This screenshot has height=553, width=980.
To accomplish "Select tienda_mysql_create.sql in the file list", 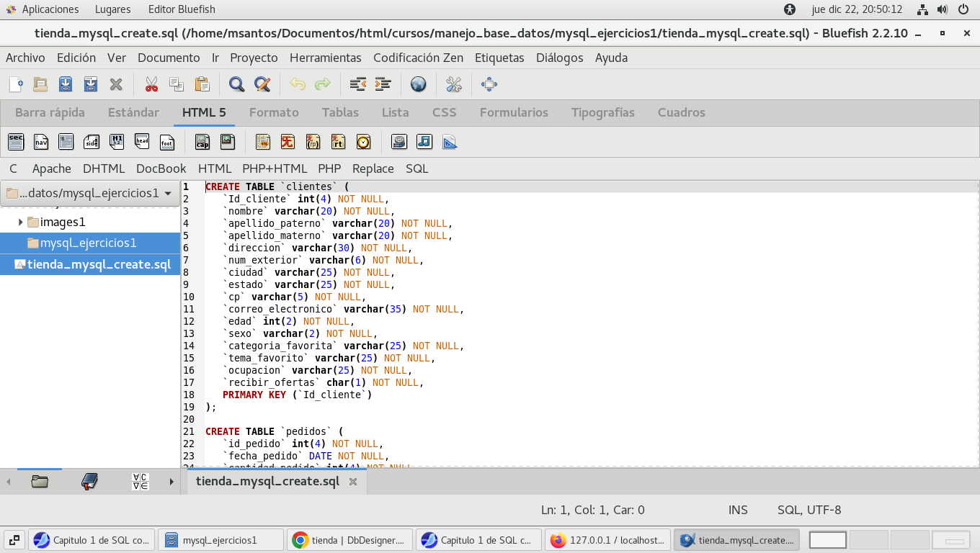I will pos(98,264).
